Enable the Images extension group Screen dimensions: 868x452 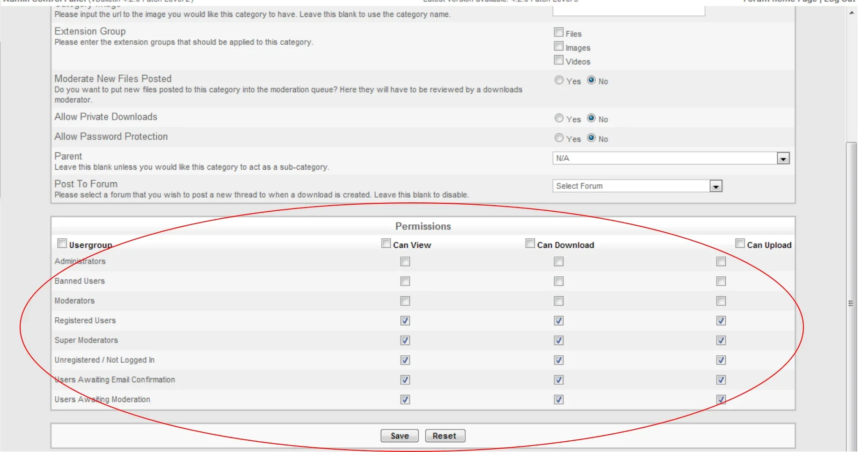point(558,46)
